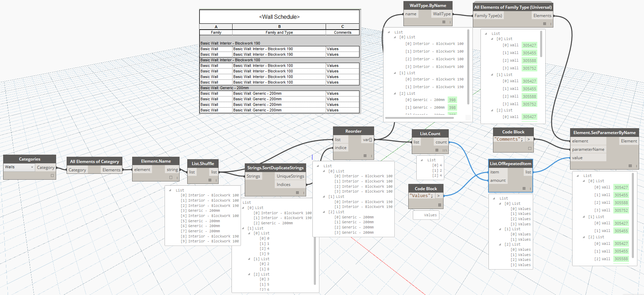Click lacing icon on List.Shuffle node
This screenshot has height=295, width=644.
216,180
